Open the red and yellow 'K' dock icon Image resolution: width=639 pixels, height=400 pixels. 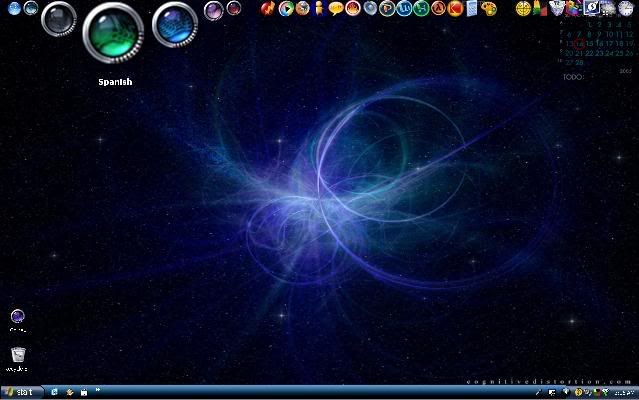[x=455, y=9]
